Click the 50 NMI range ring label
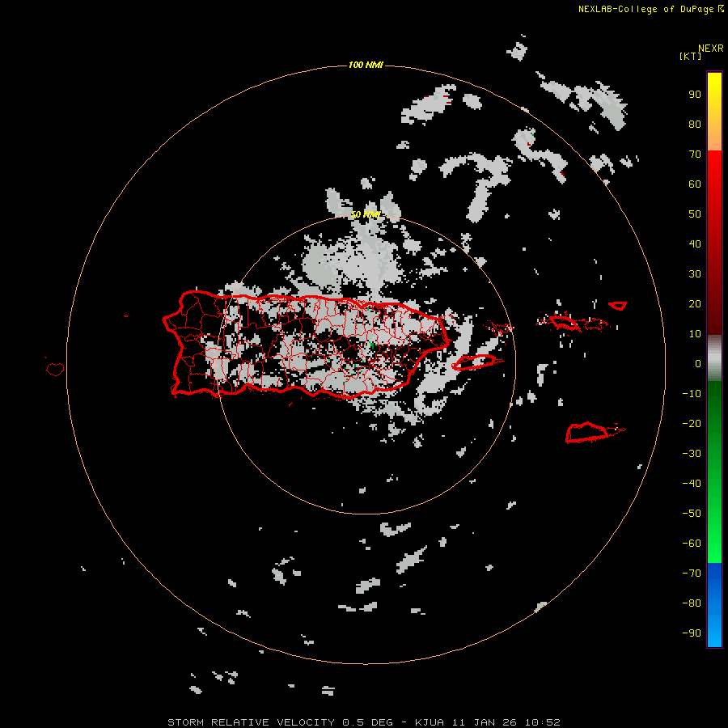This screenshot has width=728, height=728. [x=366, y=214]
